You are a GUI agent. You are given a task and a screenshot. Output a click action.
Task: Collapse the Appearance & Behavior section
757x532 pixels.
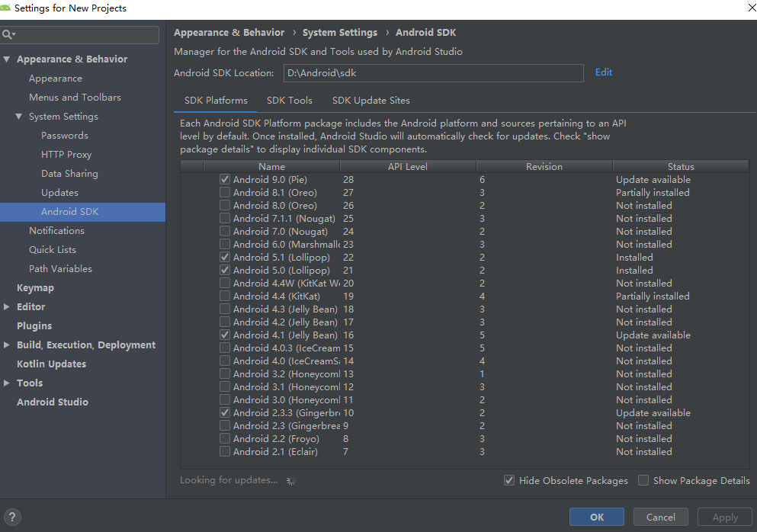tap(7, 59)
